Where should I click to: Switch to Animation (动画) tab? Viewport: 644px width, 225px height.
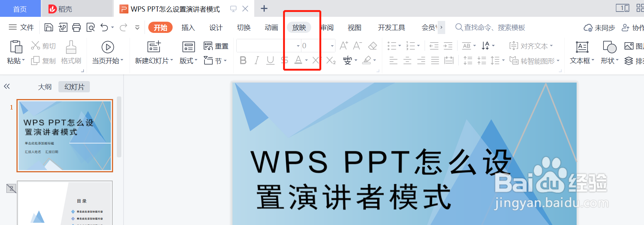pos(271,27)
